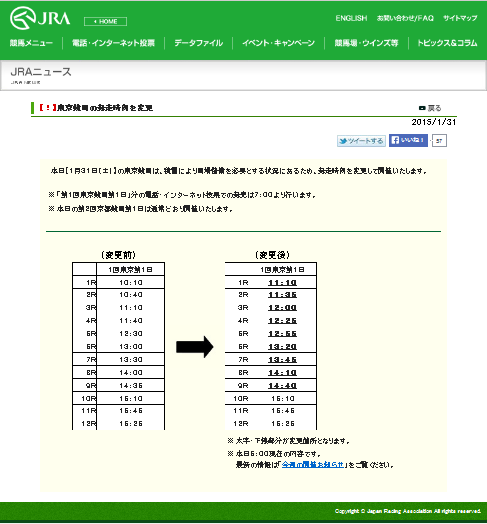Select original 9R time 14:35
Screen dimensions: 487x524
point(131,386)
